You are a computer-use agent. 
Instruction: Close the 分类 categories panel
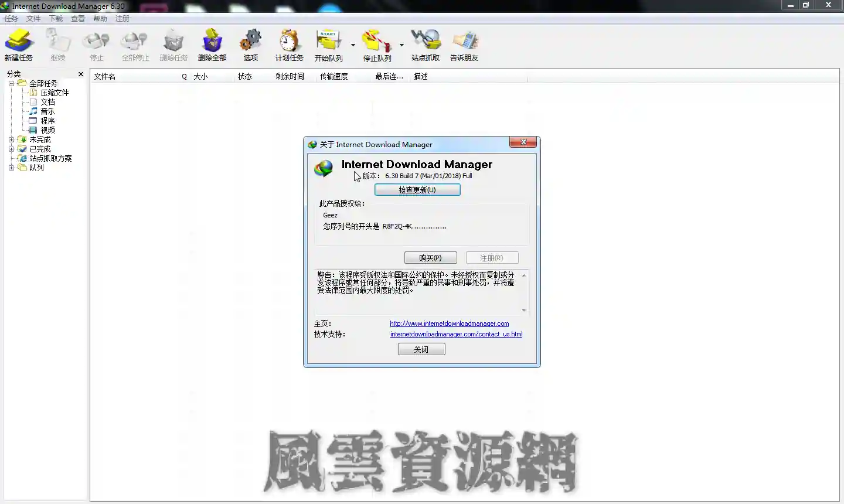tap(81, 74)
